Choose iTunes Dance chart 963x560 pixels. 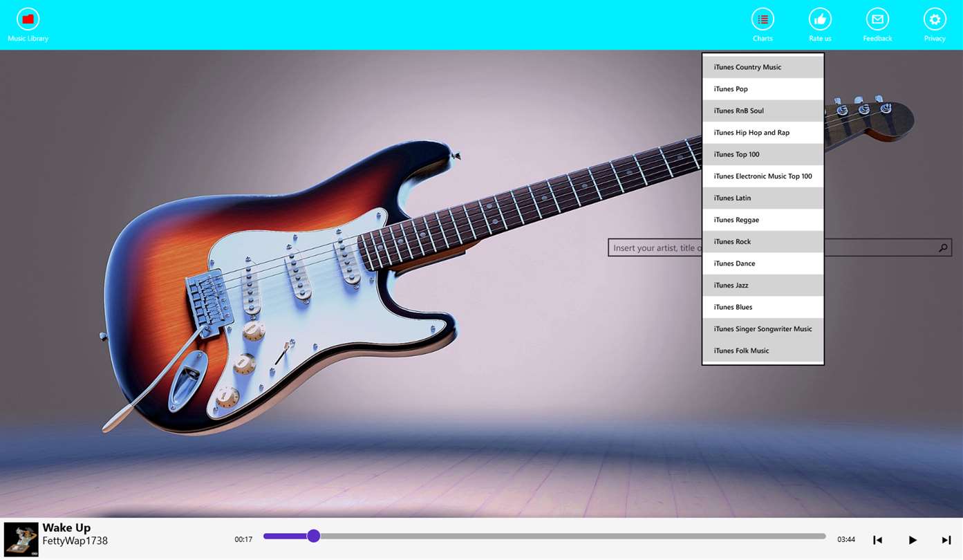pos(763,263)
